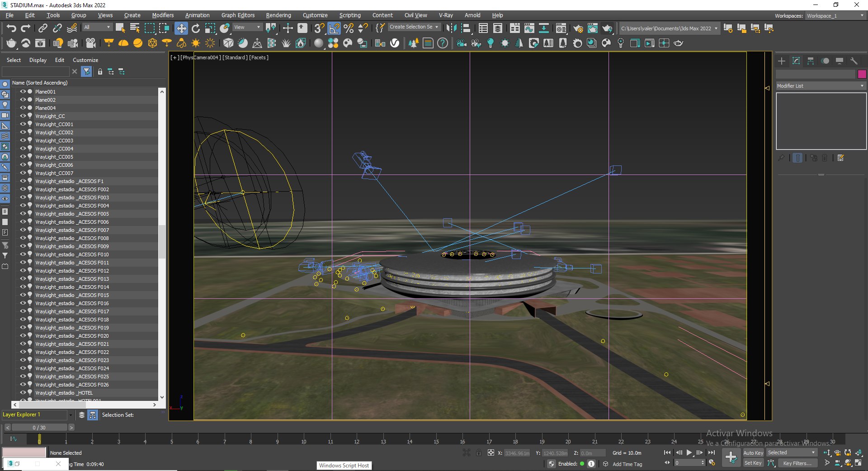Open the Mirror tool

point(451,28)
